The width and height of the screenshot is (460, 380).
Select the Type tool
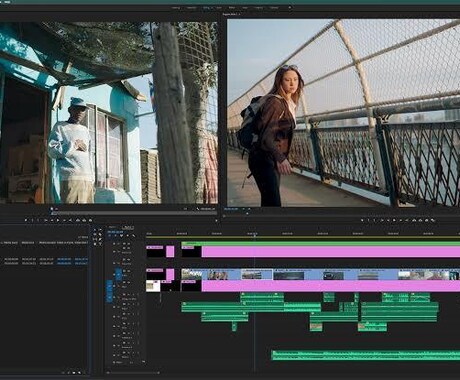click(x=100, y=244)
